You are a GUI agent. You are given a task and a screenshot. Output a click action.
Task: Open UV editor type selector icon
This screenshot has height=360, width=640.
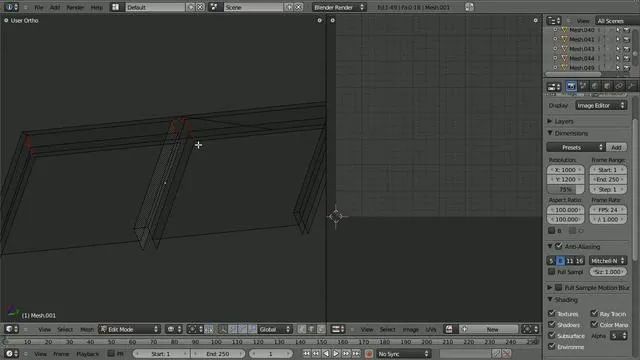click(x=338, y=329)
